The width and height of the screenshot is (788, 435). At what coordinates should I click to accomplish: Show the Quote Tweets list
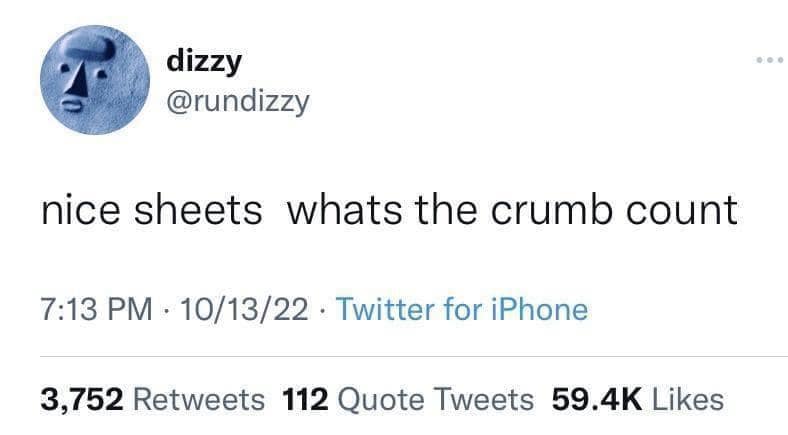click(x=437, y=400)
